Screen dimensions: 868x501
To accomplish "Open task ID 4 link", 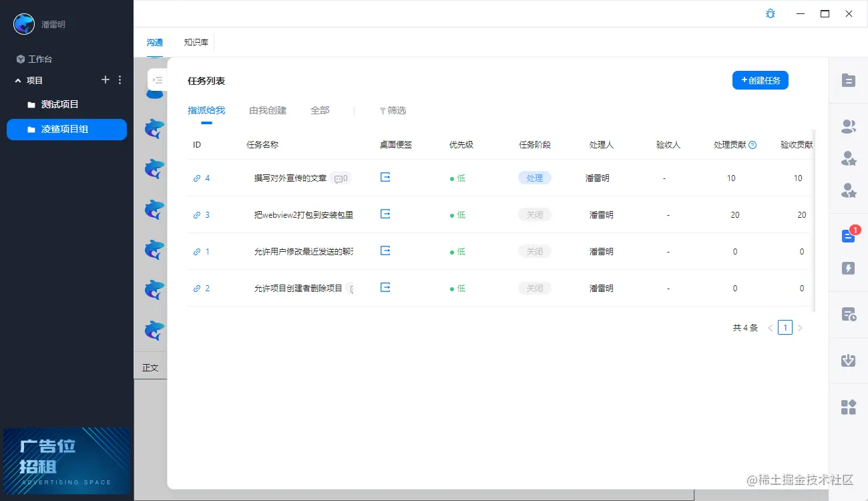I will [202, 178].
